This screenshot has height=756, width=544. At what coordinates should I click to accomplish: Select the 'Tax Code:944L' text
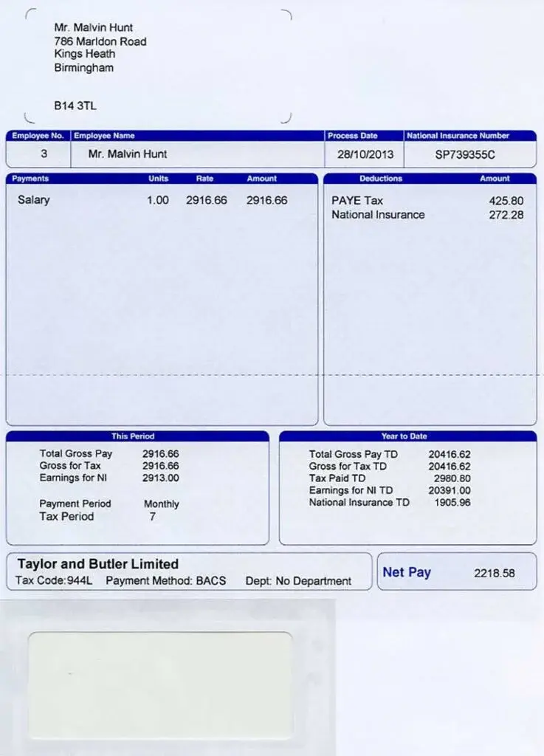click(x=53, y=580)
